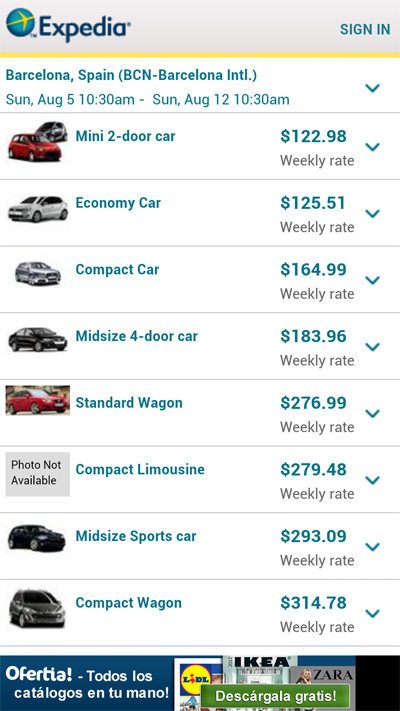Expand the Economy Car details chevron
Viewport: 400px width, 711px height.
point(373,213)
